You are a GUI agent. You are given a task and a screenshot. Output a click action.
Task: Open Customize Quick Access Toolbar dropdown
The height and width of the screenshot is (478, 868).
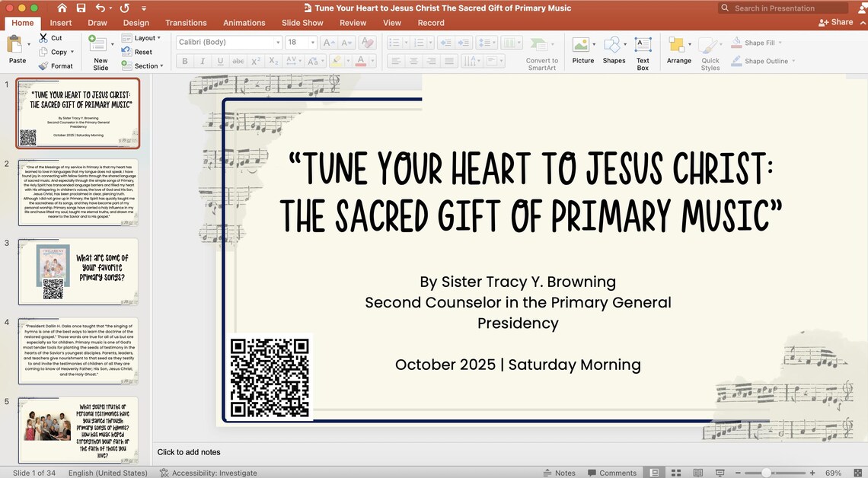(x=143, y=8)
